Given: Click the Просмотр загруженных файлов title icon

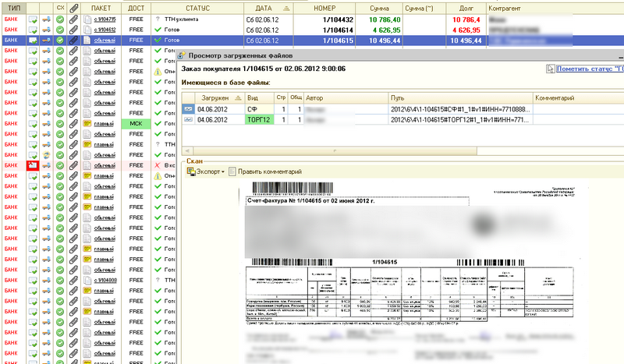Looking at the screenshot, I should coord(182,55).
